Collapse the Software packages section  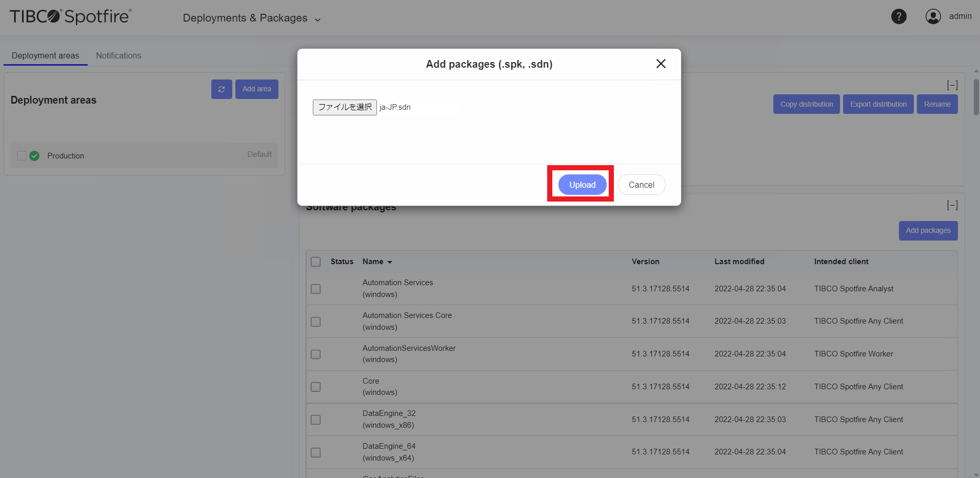[952, 206]
